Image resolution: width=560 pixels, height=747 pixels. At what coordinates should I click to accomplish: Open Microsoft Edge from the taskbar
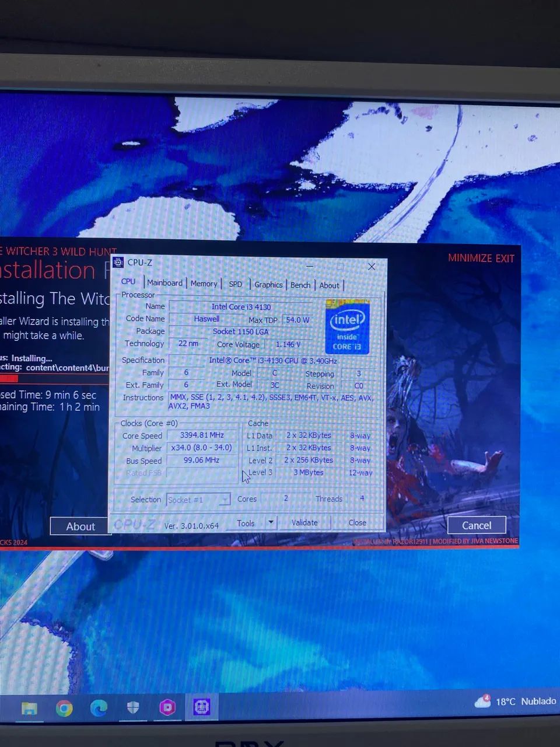99,708
